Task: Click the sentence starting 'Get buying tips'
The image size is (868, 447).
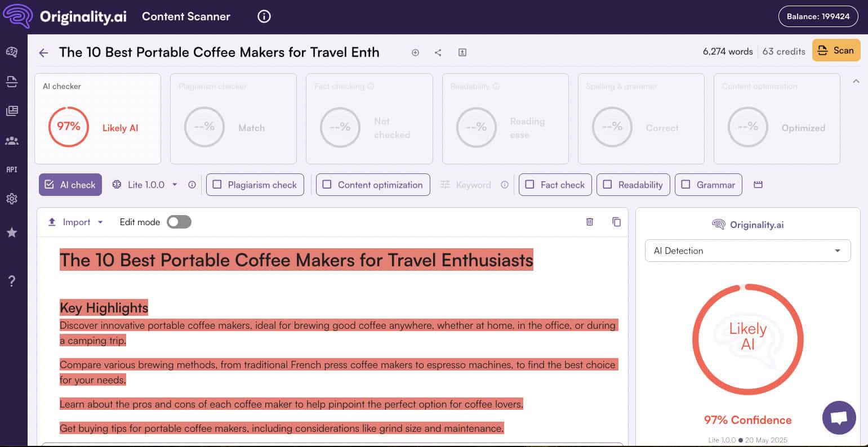Action: [x=282, y=428]
